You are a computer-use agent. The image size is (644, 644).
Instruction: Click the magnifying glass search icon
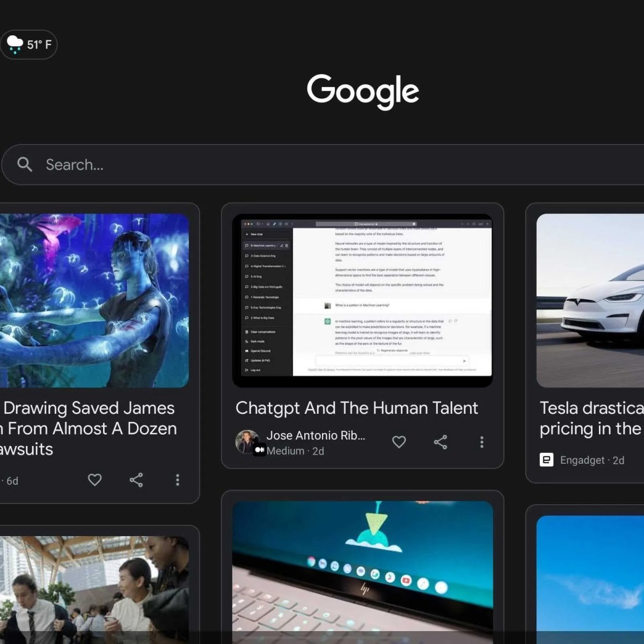pyautogui.click(x=25, y=164)
